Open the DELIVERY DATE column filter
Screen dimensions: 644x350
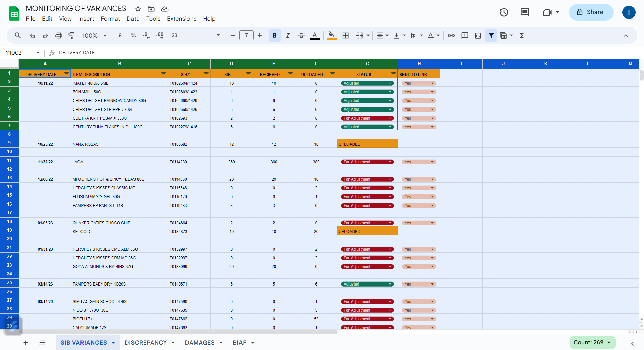(x=66, y=74)
